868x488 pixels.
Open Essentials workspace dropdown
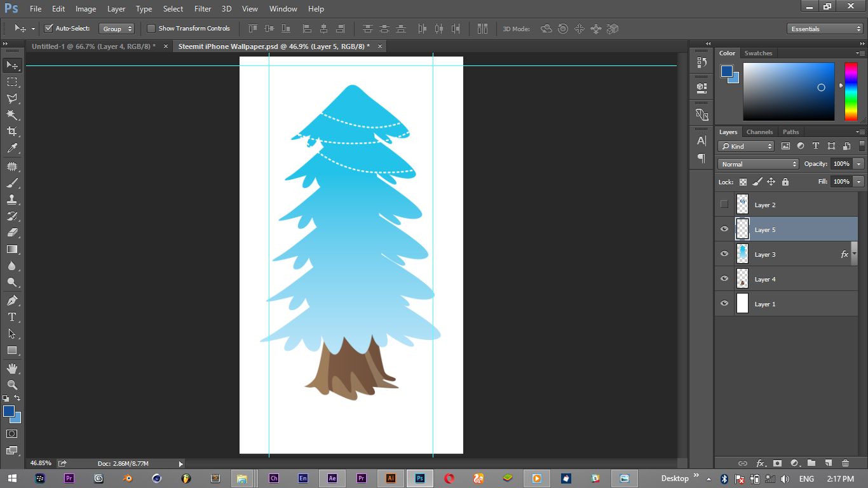(x=825, y=29)
